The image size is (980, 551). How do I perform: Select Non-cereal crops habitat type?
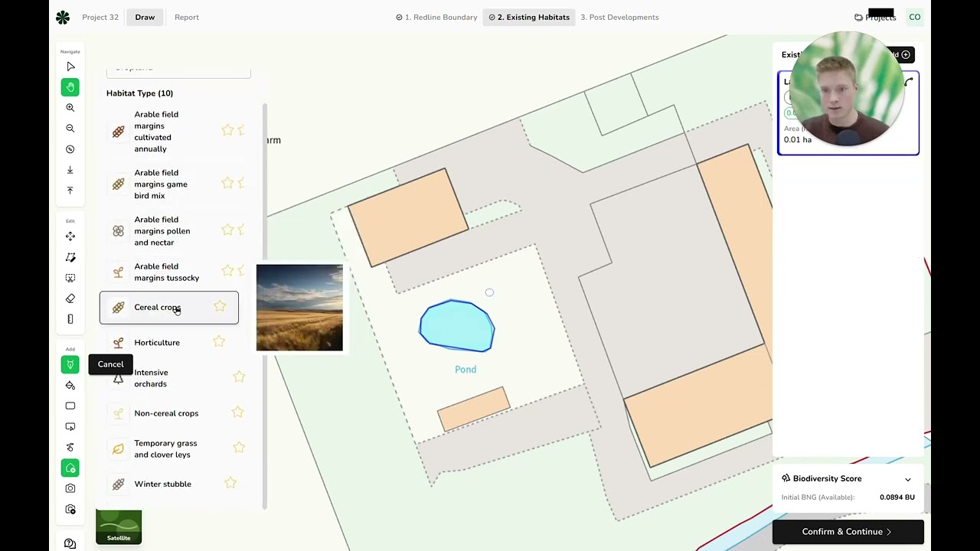[168, 413]
